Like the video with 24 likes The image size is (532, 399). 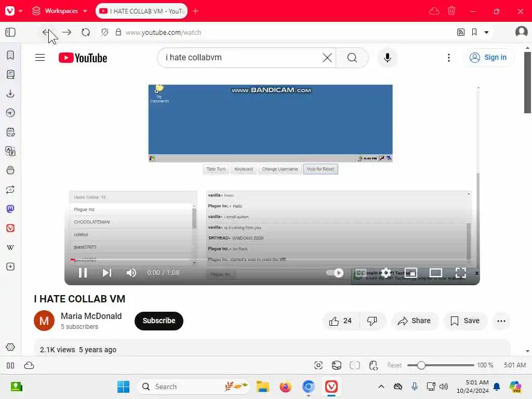[x=340, y=321]
